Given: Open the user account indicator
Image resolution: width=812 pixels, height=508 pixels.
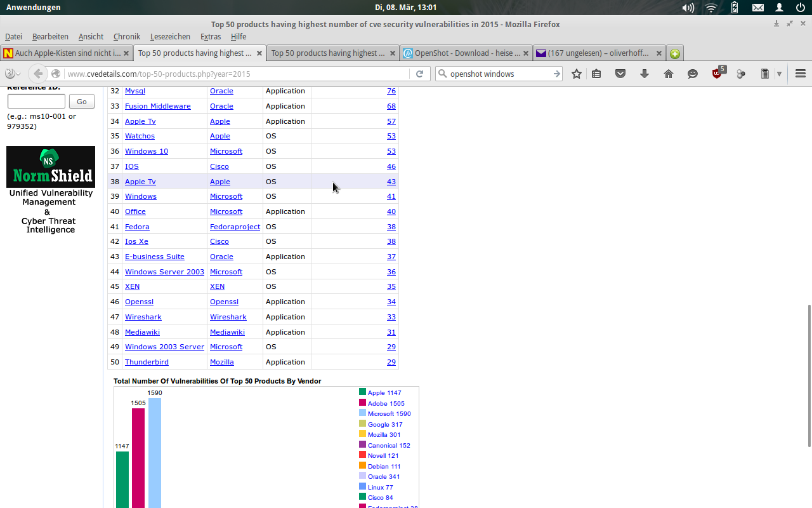Looking at the screenshot, I should click(779, 8).
